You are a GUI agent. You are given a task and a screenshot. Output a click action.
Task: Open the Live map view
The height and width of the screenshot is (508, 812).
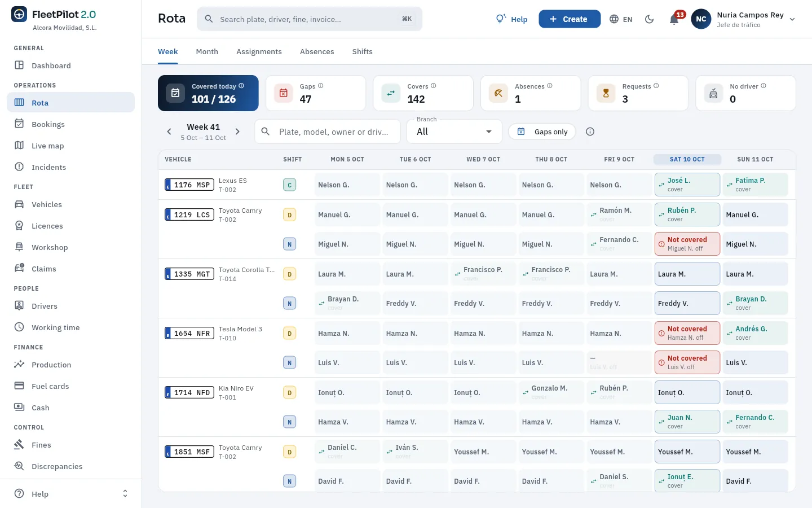coord(70,146)
